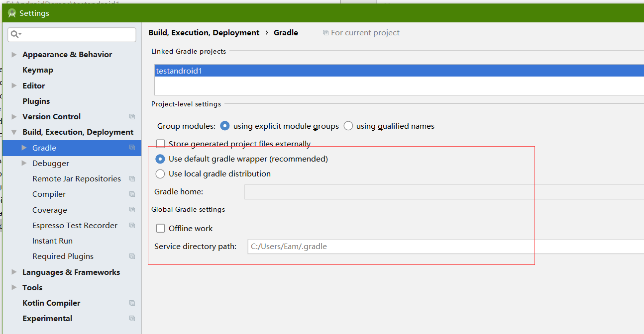
Task: Open the Keymap settings page
Action: point(38,70)
